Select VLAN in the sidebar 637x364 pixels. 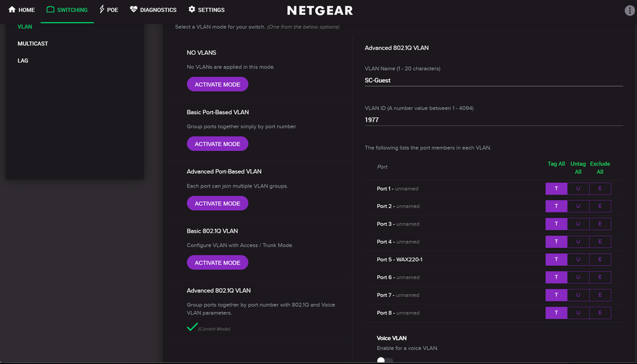click(25, 27)
